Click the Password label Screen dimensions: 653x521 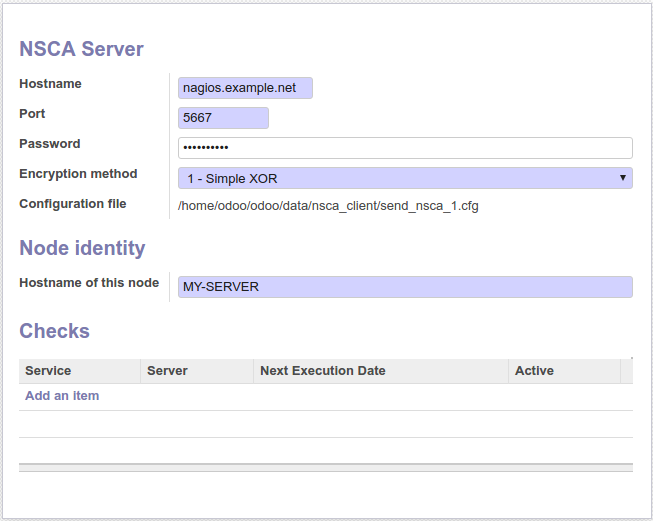[50, 144]
